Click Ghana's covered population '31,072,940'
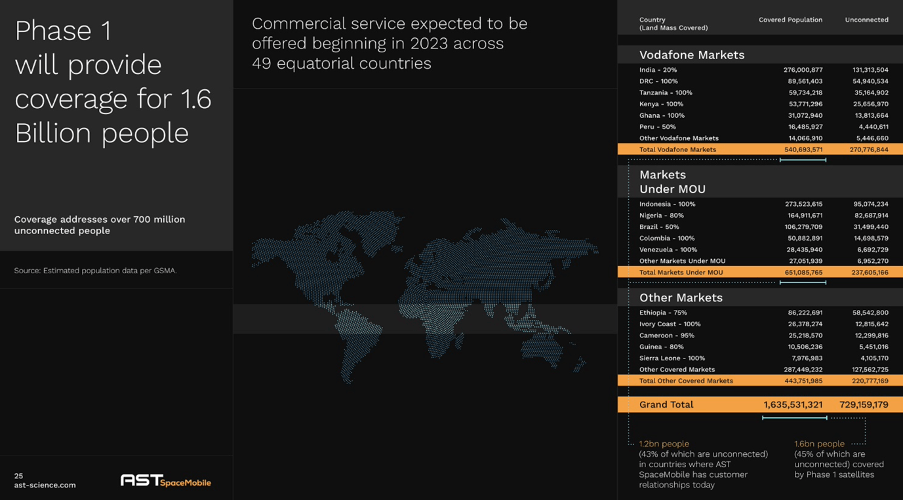 [805, 115]
